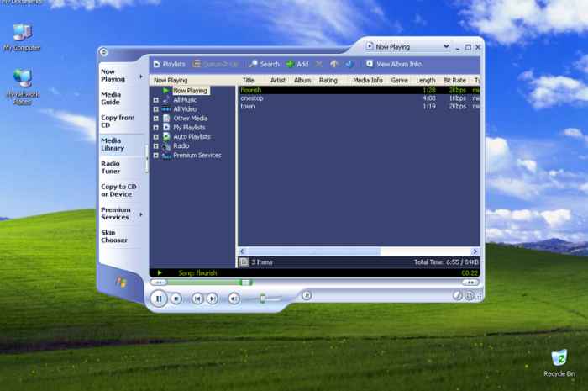
Task: Sort by the Album column header
Action: (x=302, y=80)
